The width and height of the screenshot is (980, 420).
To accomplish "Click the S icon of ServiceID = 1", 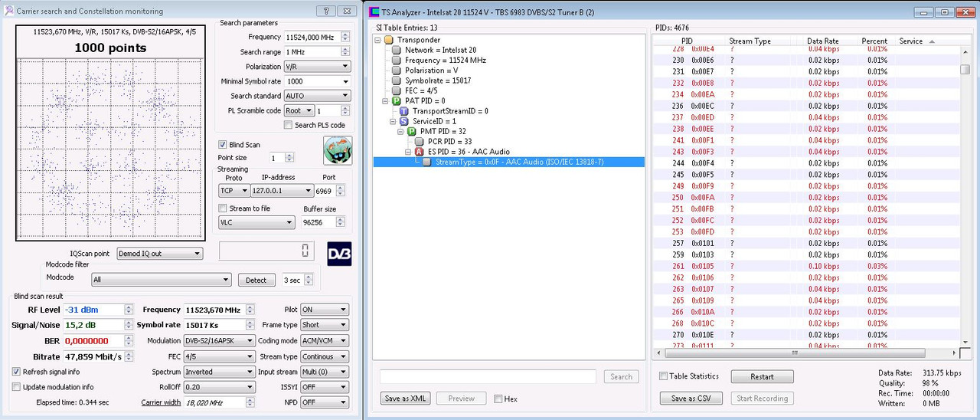I will point(404,121).
